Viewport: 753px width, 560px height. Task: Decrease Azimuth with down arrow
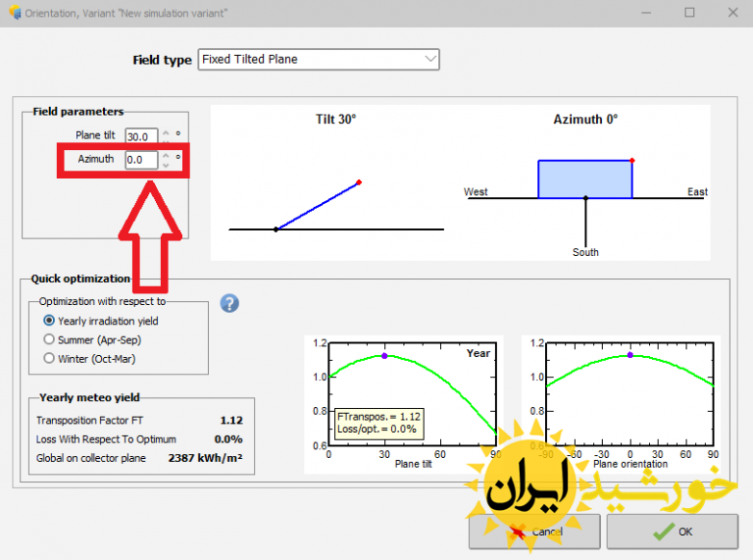point(166,164)
